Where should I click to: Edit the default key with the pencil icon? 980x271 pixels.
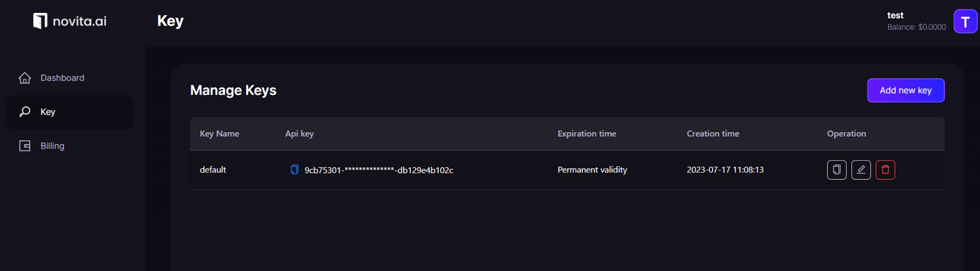tap(861, 169)
